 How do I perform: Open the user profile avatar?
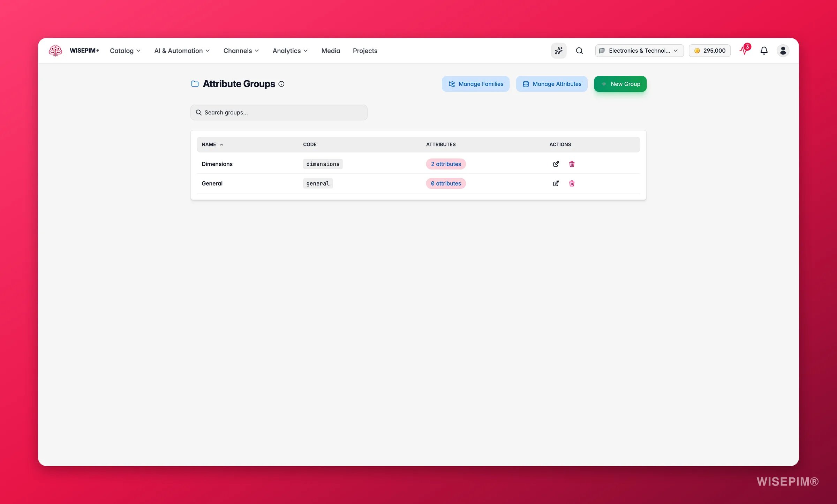coord(783,51)
